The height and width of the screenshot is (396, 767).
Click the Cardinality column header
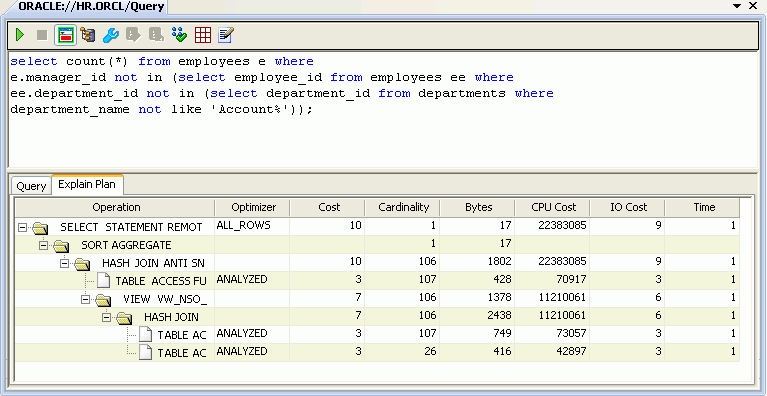tap(403, 207)
